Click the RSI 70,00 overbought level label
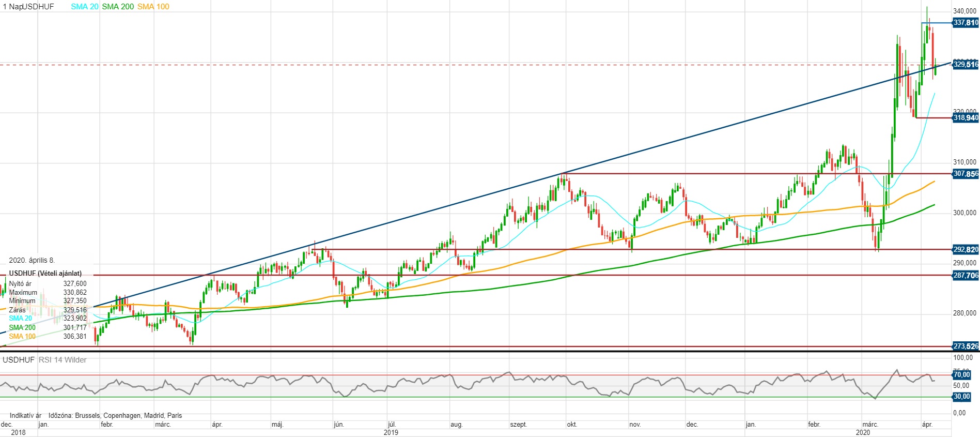The image size is (980, 437). 961,375
